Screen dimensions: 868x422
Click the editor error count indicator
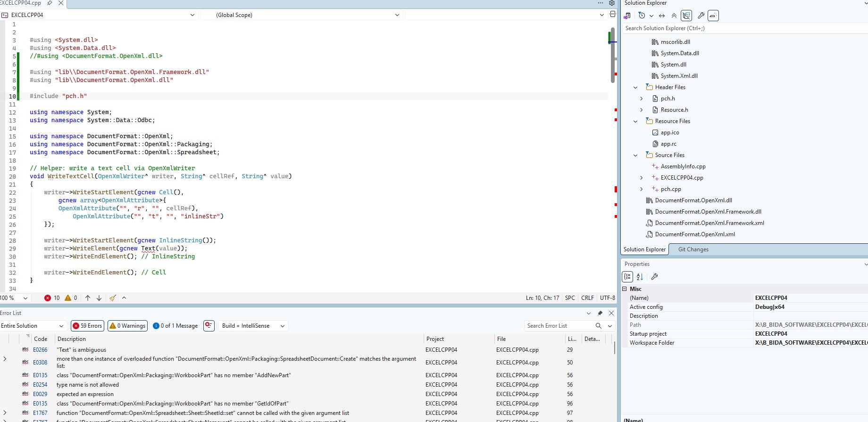point(52,298)
